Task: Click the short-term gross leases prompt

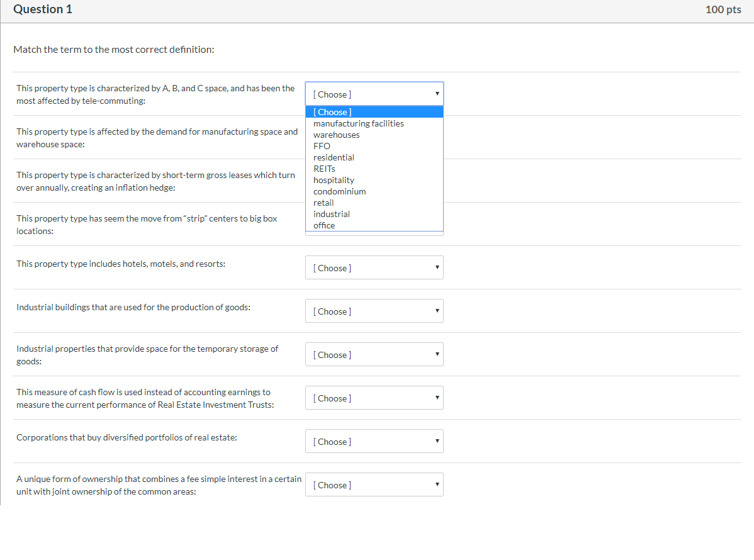Action: tap(156, 181)
